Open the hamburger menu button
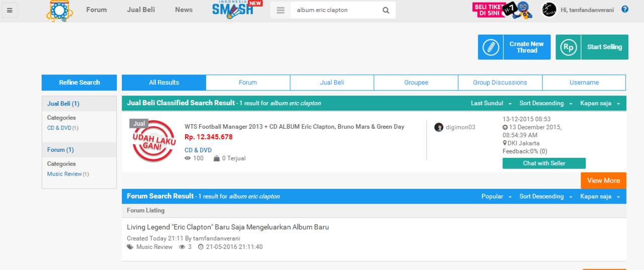This screenshot has width=644, height=270. click(x=10, y=10)
